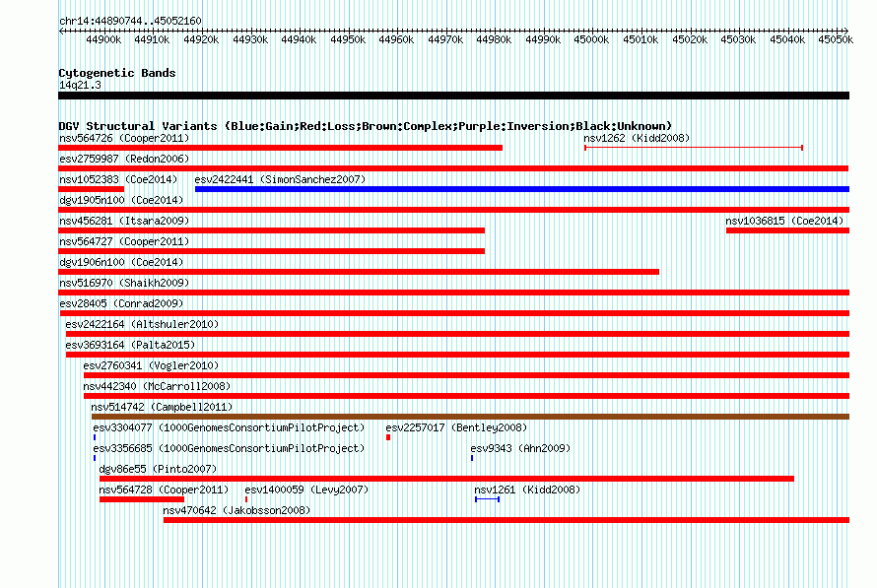Select dgv1905n100 (Coe2014) variant label

pos(121,200)
